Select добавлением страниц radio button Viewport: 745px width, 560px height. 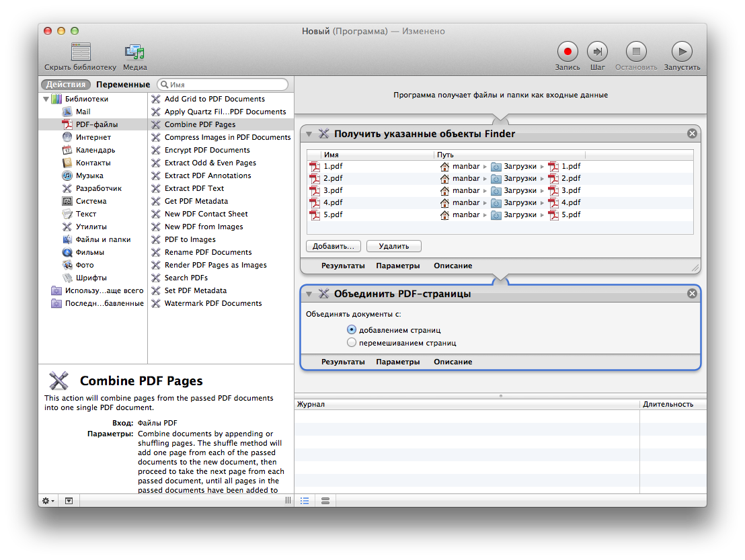coord(352,329)
